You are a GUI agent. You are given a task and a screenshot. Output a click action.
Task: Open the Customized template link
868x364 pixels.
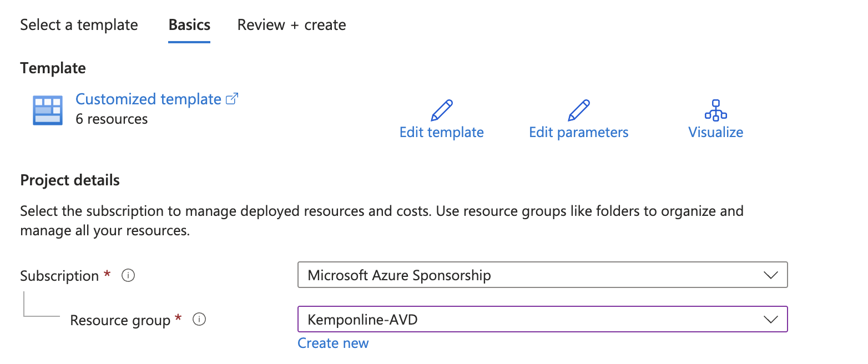[149, 99]
